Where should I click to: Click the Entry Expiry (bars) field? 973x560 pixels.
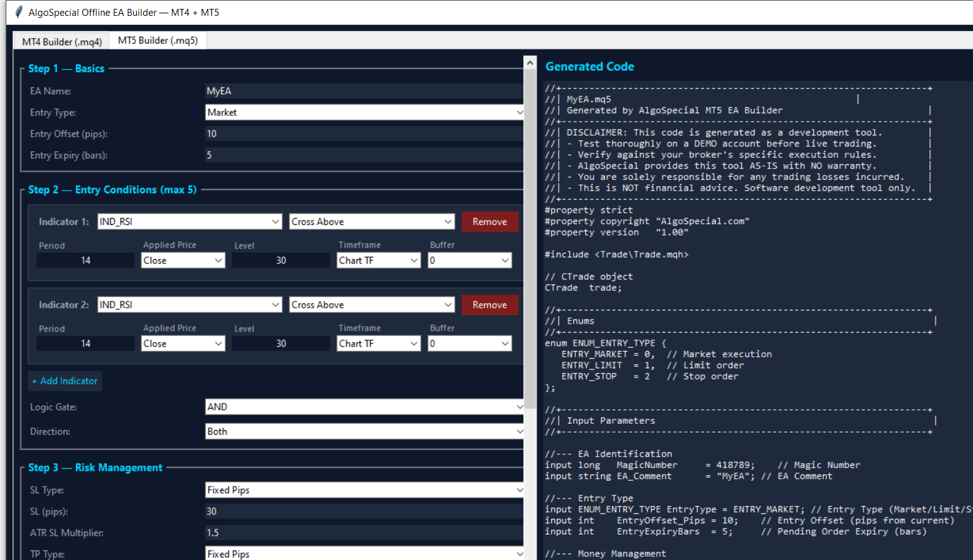click(x=364, y=155)
